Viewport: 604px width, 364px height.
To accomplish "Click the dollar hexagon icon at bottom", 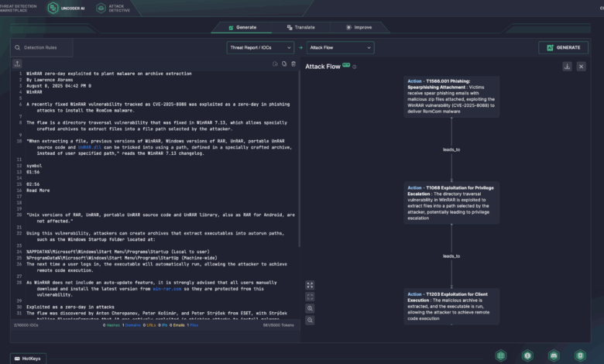I will 527,355.
